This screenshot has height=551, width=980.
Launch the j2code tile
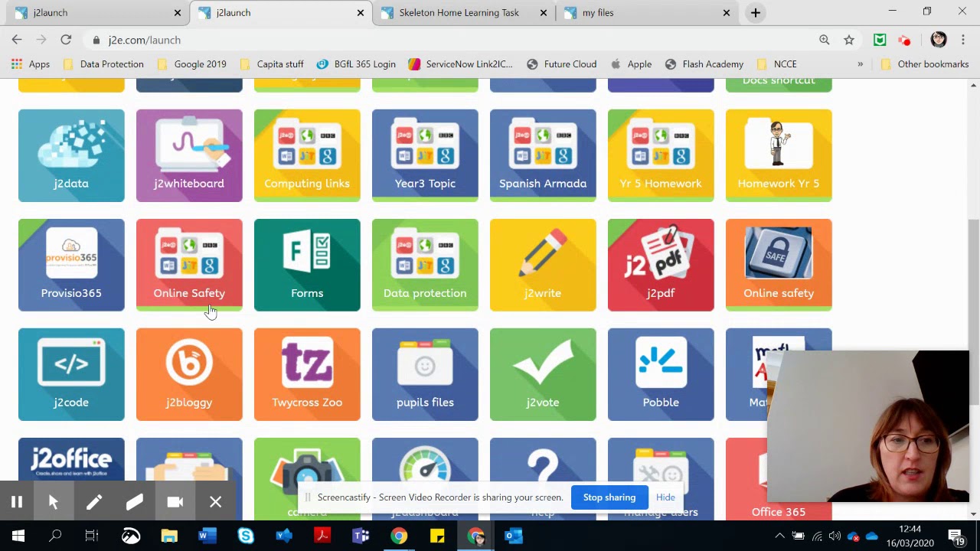[x=71, y=374]
